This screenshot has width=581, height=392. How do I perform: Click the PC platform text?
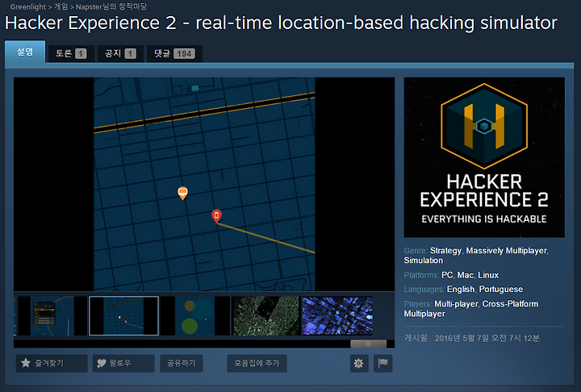coord(447,275)
